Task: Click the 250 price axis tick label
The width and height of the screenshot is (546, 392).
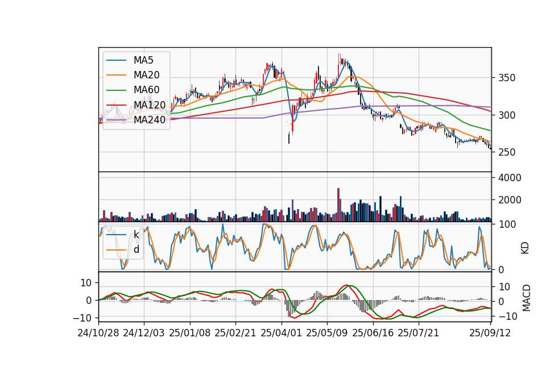Action: [507, 152]
